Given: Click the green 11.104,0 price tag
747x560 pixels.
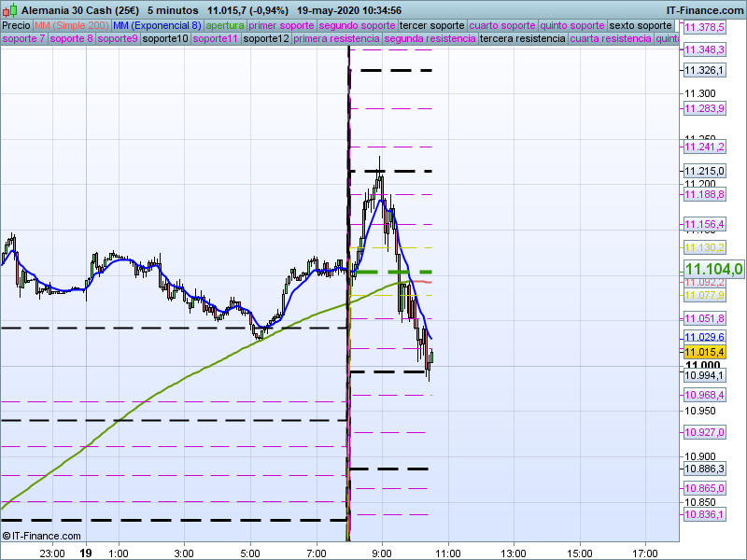Looking at the screenshot, I should coord(713,270).
